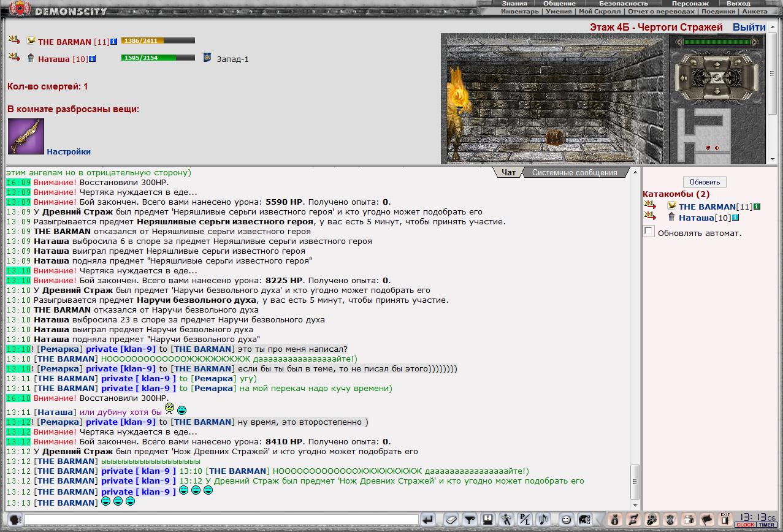783x532 pixels.
Task: Open the Умения submenu item
Action: [x=559, y=12]
